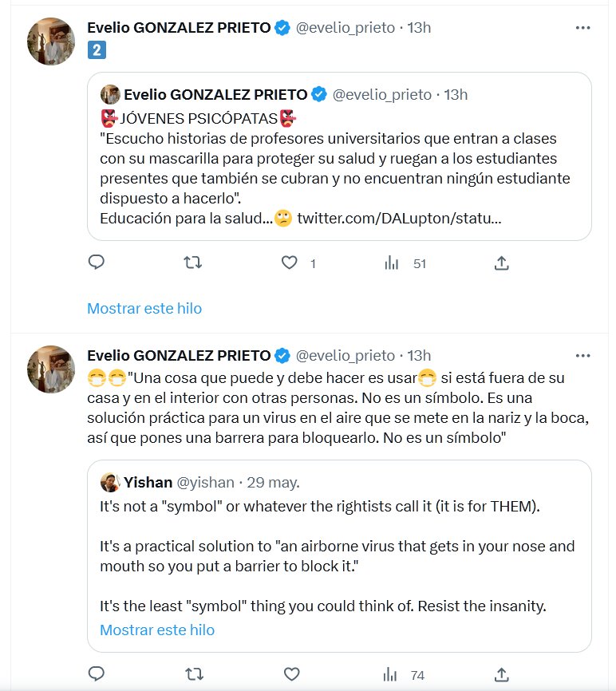Click Mostrar este hilo below first tweet
Viewport: 616px width, 691px height.
[144, 308]
